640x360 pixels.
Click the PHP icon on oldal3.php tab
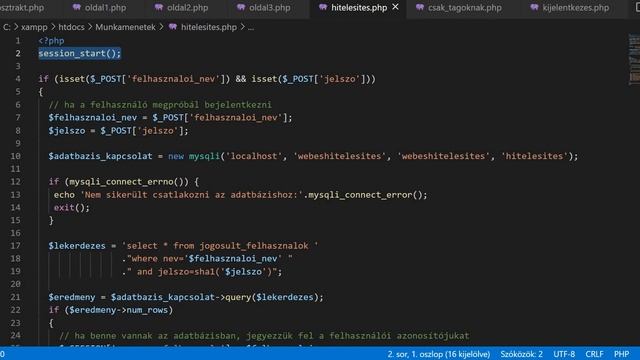pyautogui.click(x=241, y=7)
